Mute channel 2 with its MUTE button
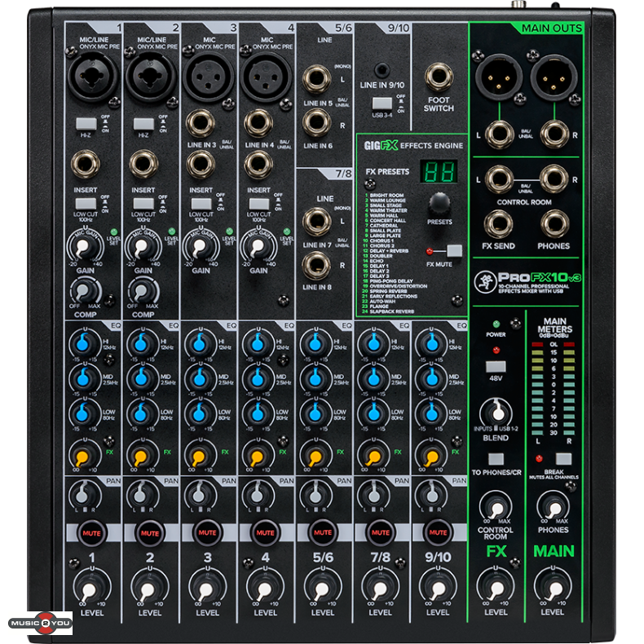The height and width of the screenshot is (644, 644). click(149, 532)
